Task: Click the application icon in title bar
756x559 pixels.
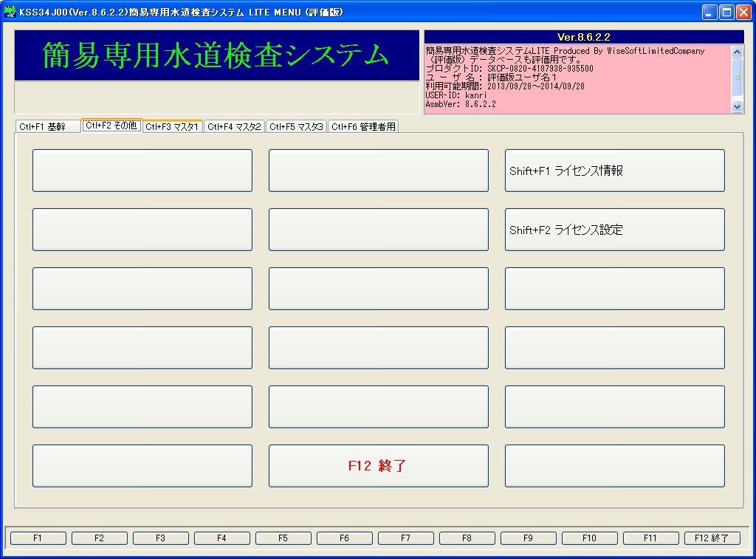Action: coord(9,12)
